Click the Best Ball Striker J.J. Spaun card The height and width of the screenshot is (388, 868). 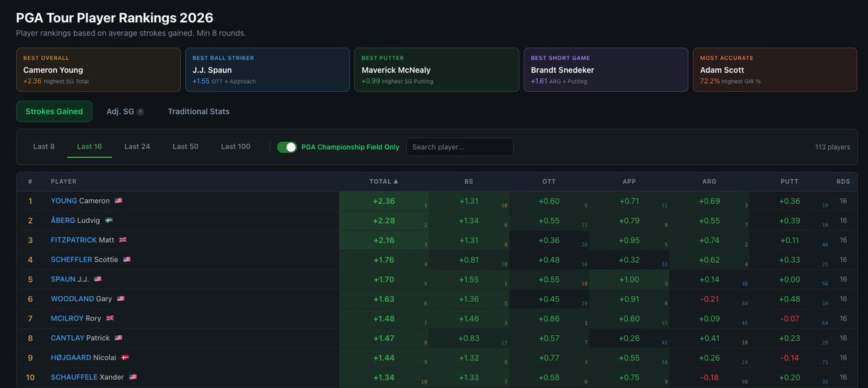268,69
